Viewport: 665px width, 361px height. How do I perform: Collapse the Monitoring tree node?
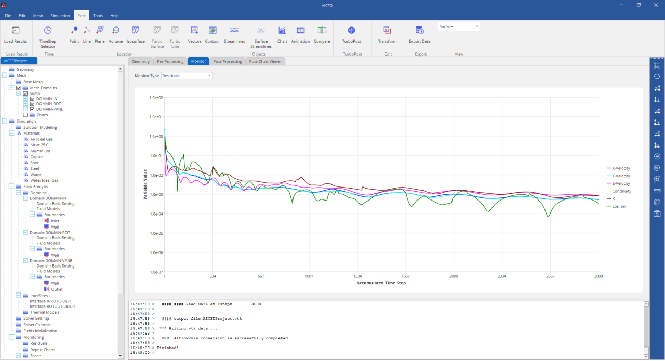(11, 337)
